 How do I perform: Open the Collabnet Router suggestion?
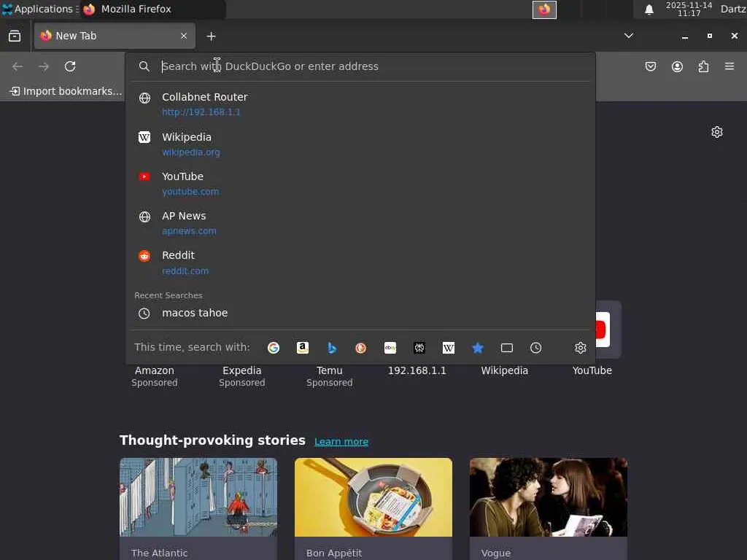point(360,104)
